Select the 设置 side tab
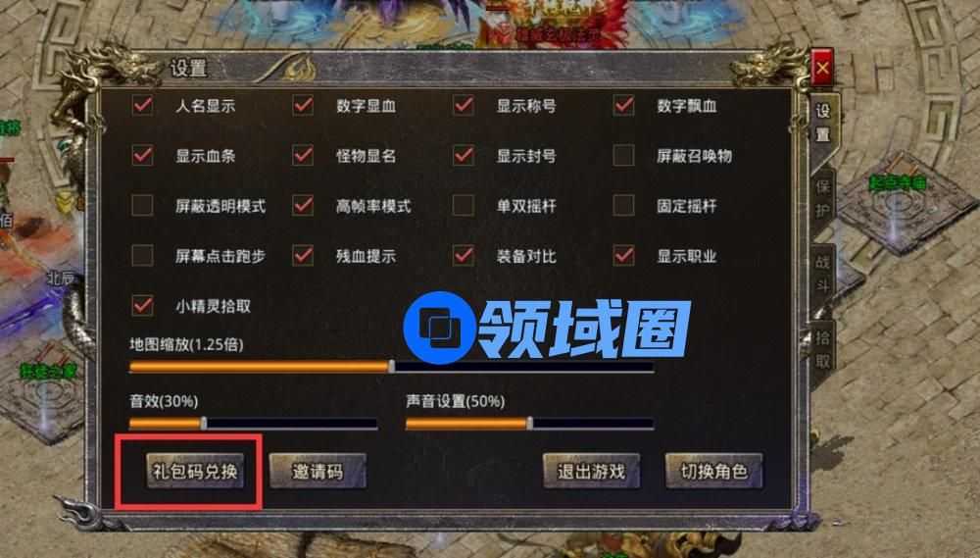 [822, 124]
